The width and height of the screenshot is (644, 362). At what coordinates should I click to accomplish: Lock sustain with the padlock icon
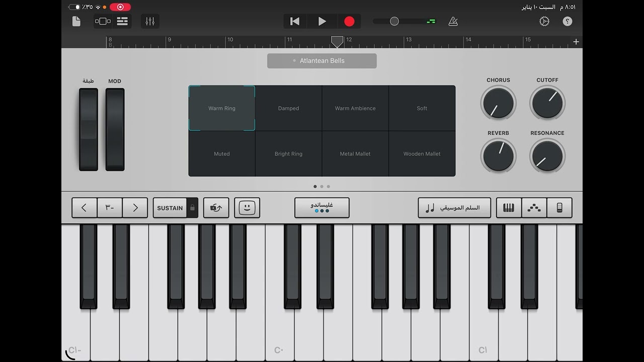click(x=192, y=208)
